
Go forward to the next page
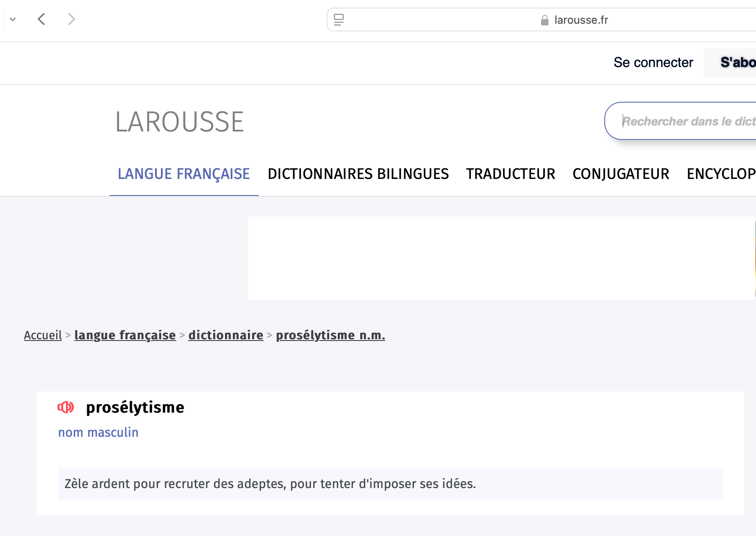(71, 19)
